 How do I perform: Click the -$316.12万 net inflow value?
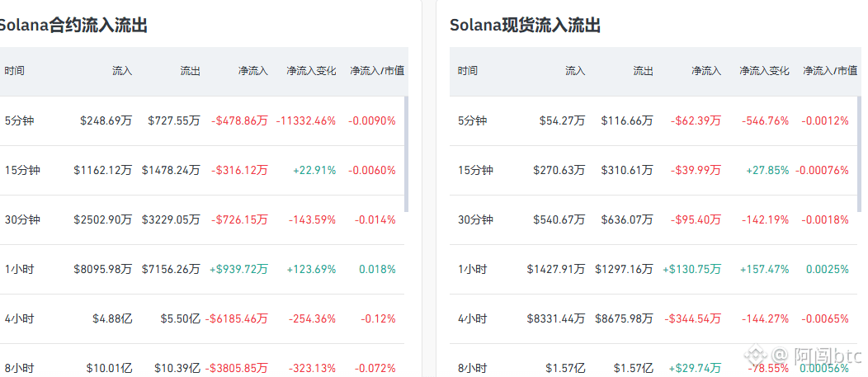pyautogui.click(x=239, y=170)
